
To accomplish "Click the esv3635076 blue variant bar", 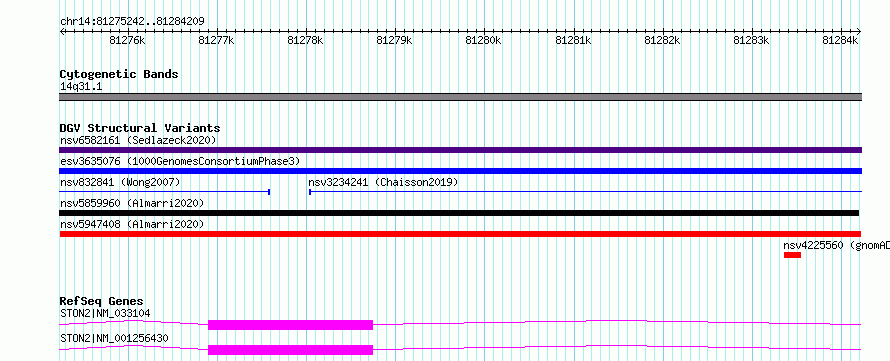I will coord(460,171).
